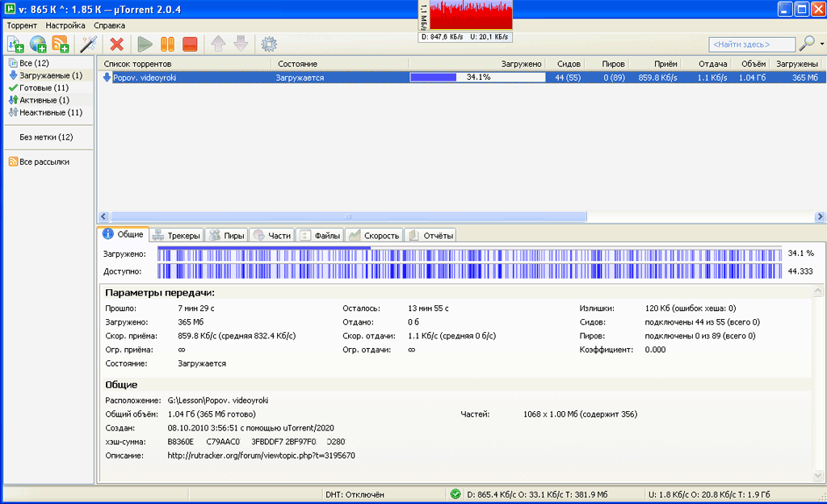Open Create New Torrent wand icon
827x504 pixels.
[88, 44]
